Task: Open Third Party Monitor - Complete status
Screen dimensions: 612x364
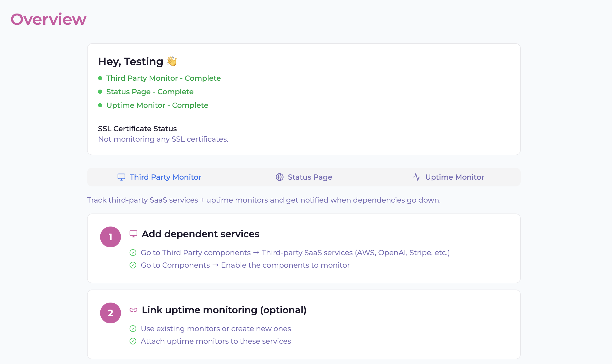Action: [x=163, y=78]
